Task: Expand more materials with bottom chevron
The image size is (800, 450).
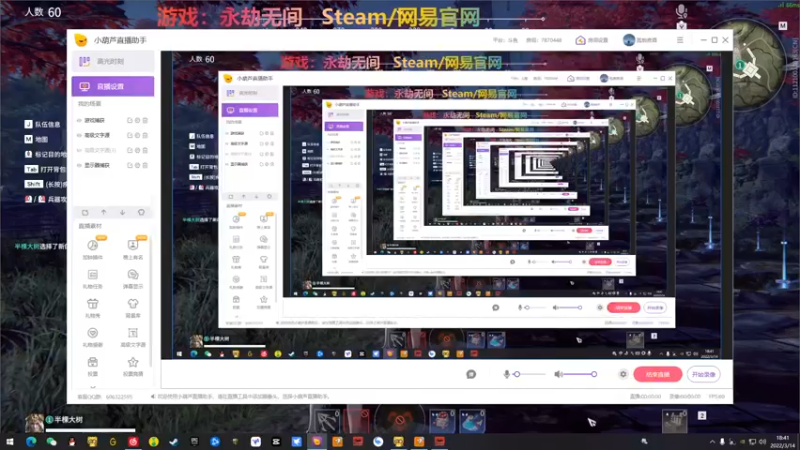Action: pos(93,387)
